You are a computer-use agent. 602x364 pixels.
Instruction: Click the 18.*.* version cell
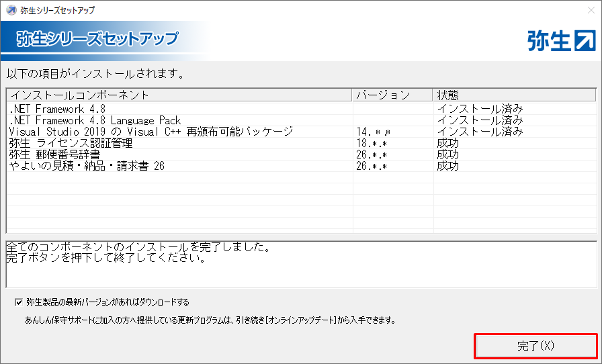[372, 143]
